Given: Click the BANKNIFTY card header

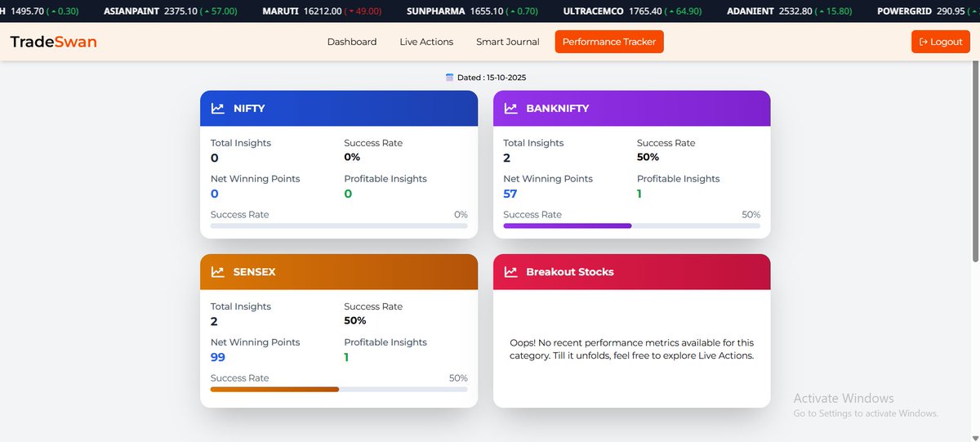Looking at the screenshot, I should (631, 108).
